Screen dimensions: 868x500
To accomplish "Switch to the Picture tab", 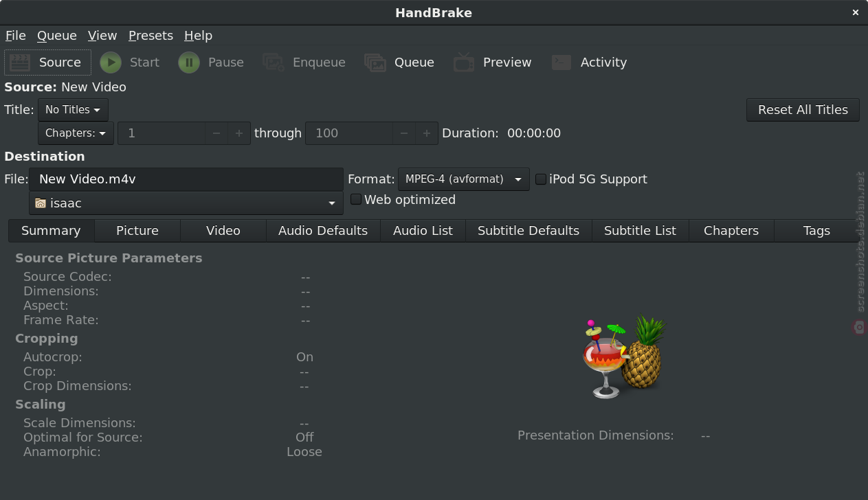I will tap(137, 231).
